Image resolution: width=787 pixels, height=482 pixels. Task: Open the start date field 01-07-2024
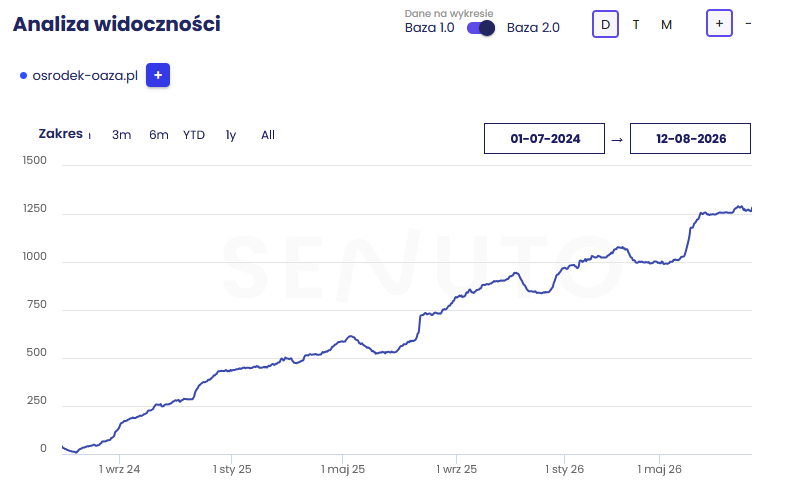pyautogui.click(x=544, y=139)
